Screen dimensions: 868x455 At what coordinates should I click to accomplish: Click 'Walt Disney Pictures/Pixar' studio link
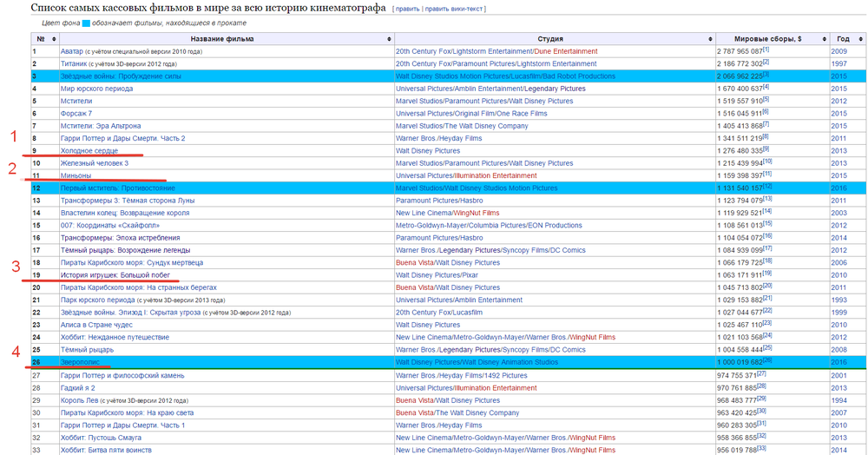tap(437, 275)
